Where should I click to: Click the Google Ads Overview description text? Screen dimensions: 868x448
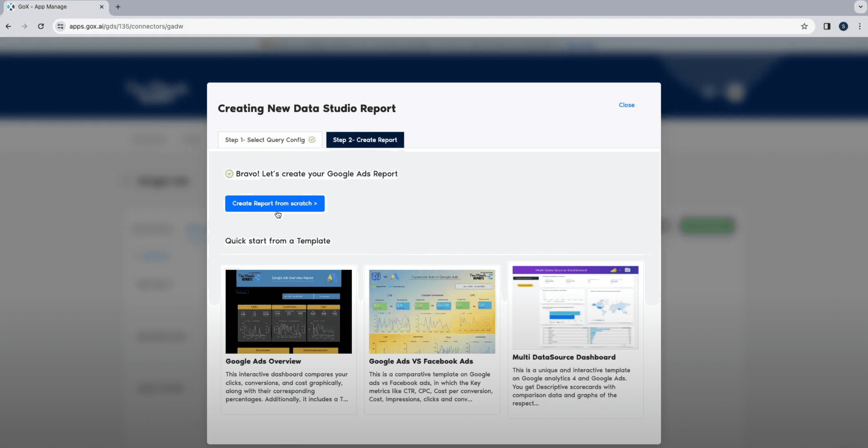pos(287,387)
